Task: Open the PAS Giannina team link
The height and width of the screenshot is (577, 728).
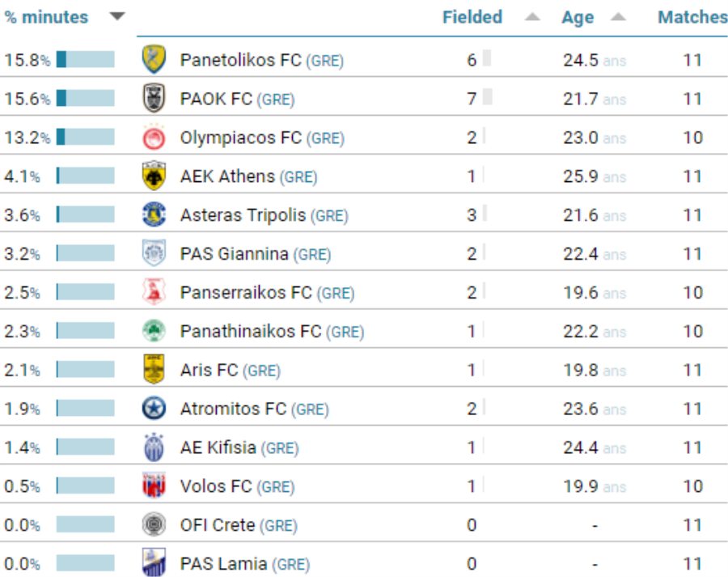Action: tap(234, 254)
